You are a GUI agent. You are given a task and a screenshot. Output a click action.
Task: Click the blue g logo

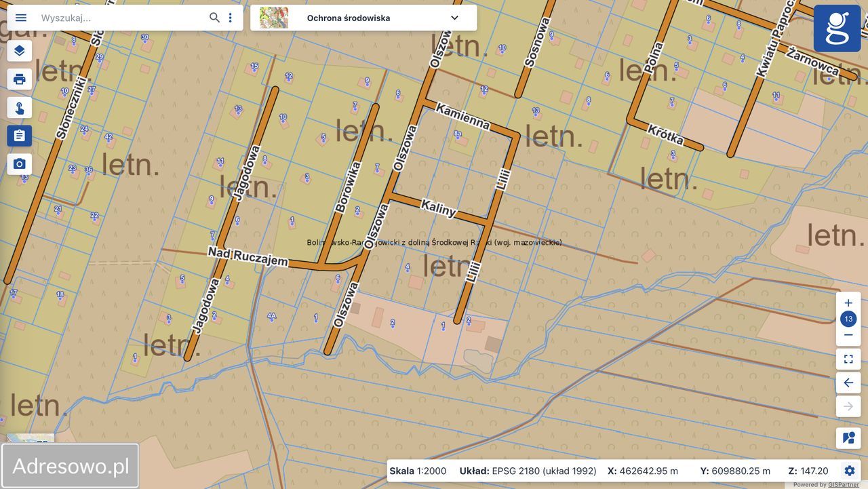click(837, 28)
